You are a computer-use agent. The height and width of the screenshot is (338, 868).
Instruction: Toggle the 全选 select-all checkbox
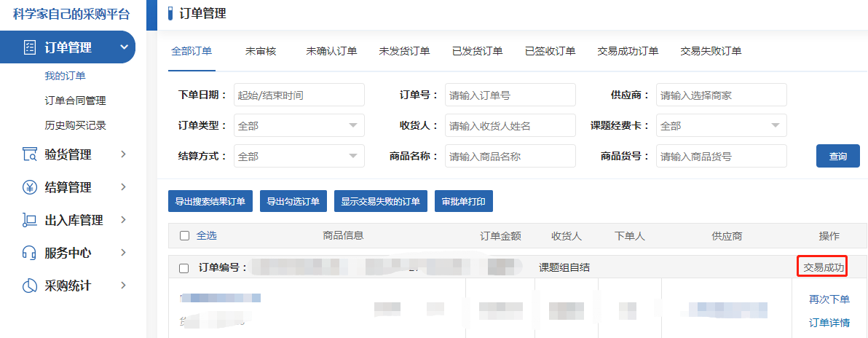(x=184, y=235)
